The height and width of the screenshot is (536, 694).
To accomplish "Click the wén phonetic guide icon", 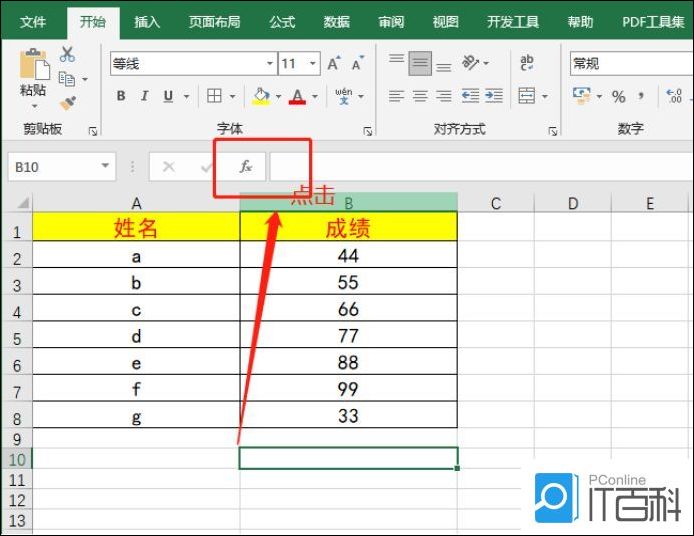I will [x=344, y=96].
